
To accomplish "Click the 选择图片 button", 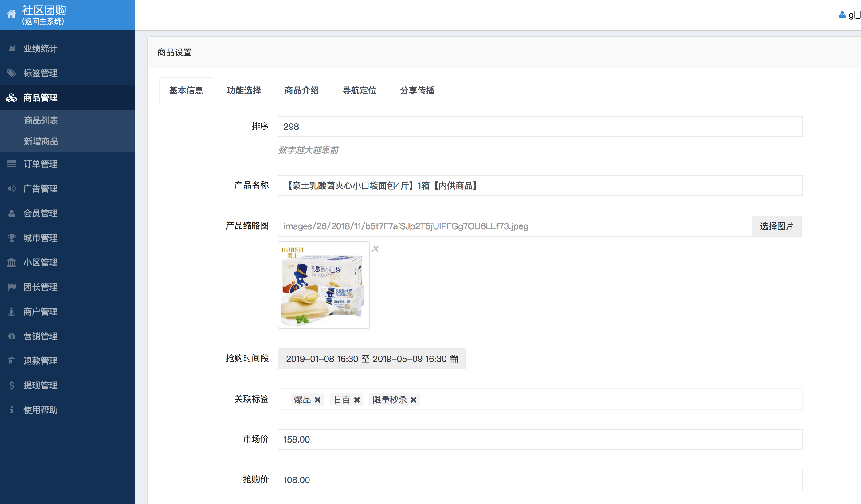I will click(x=776, y=226).
